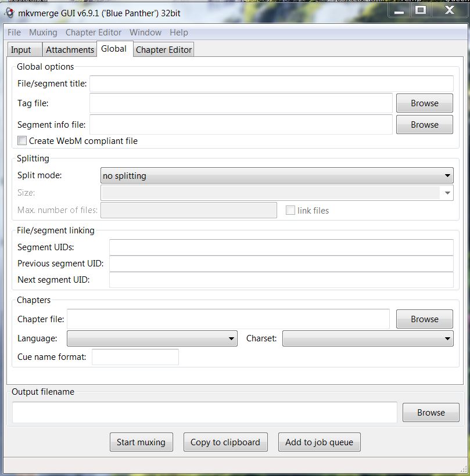This screenshot has height=476, width=470.
Task: Minimize the mkvmerge GUI window
Action: (399, 10)
